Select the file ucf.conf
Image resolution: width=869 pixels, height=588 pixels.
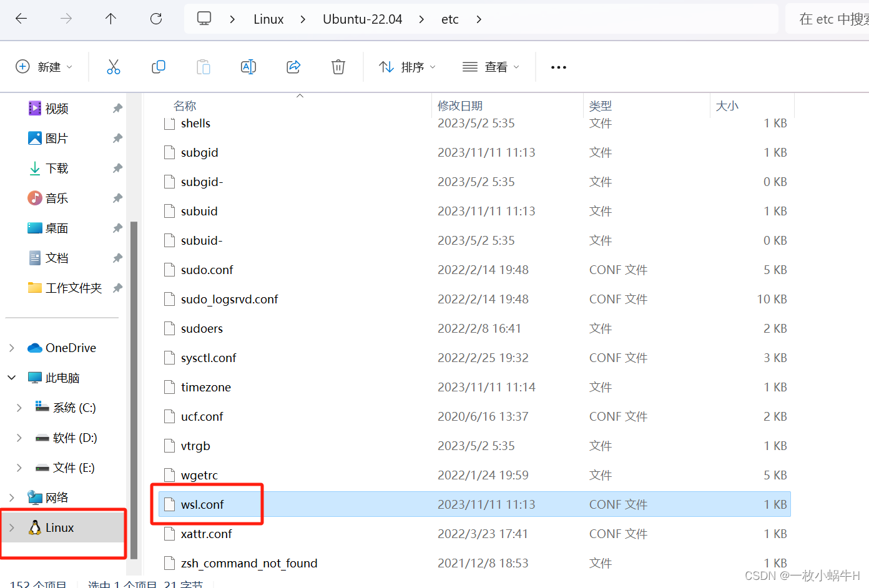click(202, 416)
